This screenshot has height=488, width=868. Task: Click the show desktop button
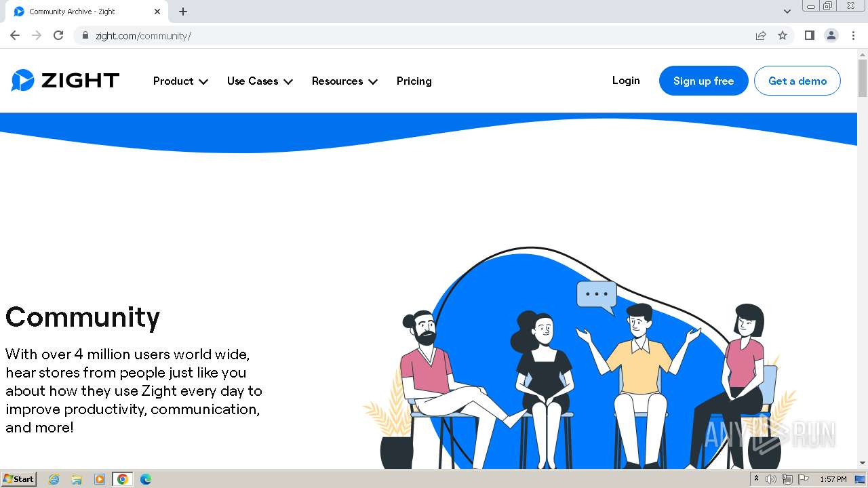[x=861, y=479]
